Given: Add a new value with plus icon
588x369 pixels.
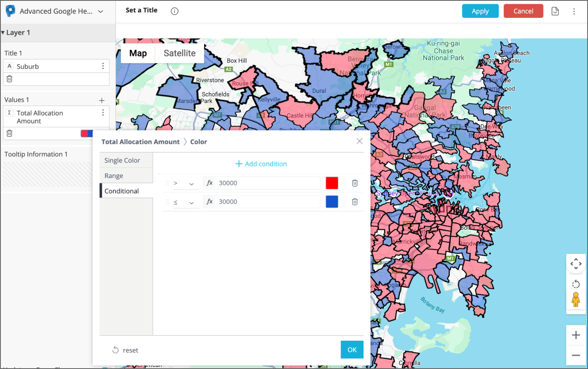Looking at the screenshot, I should (102, 100).
